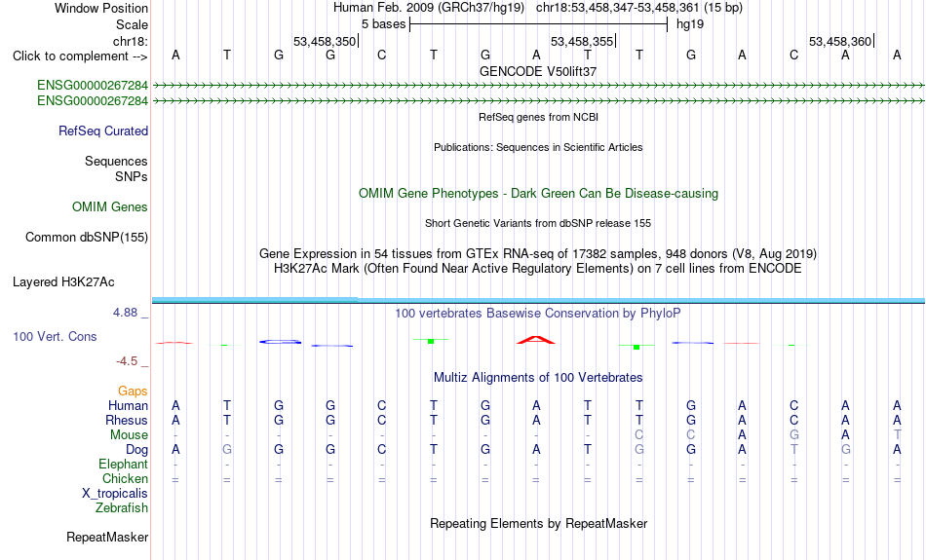Click the orange 'Gaps' row label
This screenshot has width=926, height=560.
pos(133,392)
